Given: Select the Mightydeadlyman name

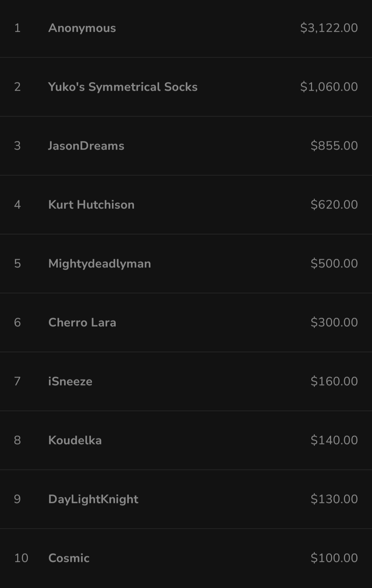Looking at the screenshot, I should (100, 264).
